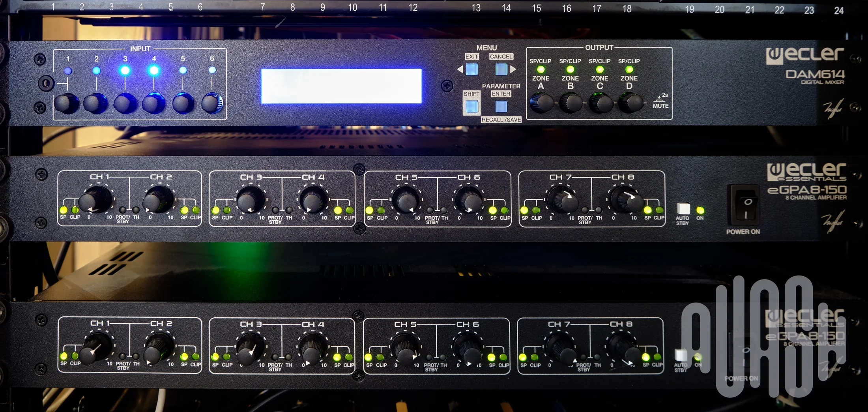Click the Input 5 signal LED on DAM614
Screen dimensions: 868x412
tap(183, 70)
